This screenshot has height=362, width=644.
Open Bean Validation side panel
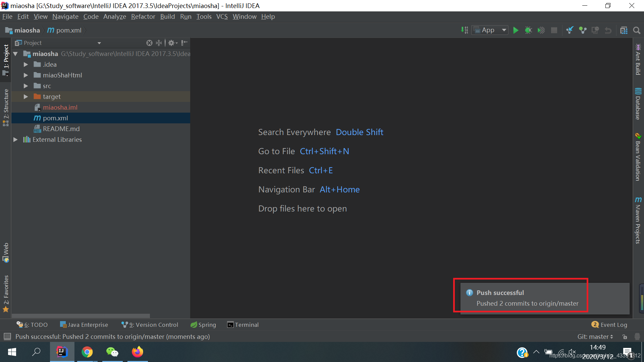[x=638, y=157]
